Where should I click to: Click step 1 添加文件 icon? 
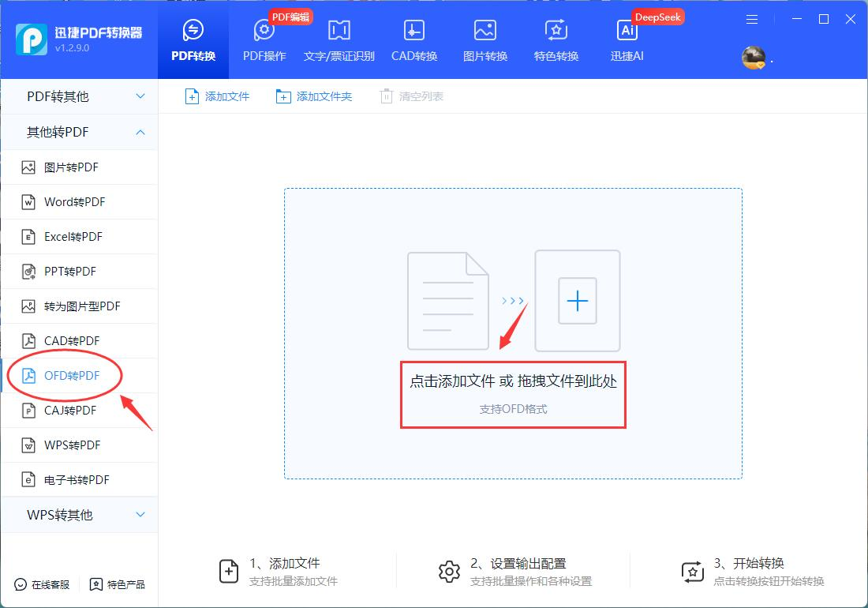point(229,572)
